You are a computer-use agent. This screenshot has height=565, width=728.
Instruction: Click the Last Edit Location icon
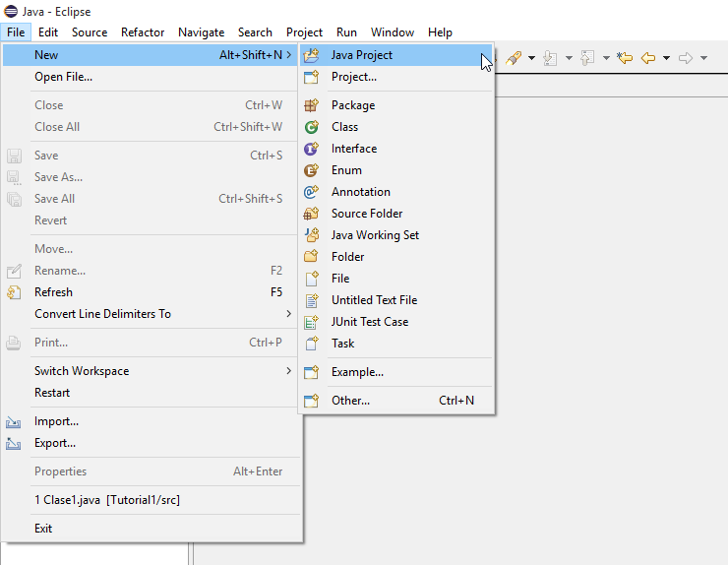(x=625, y=58)
